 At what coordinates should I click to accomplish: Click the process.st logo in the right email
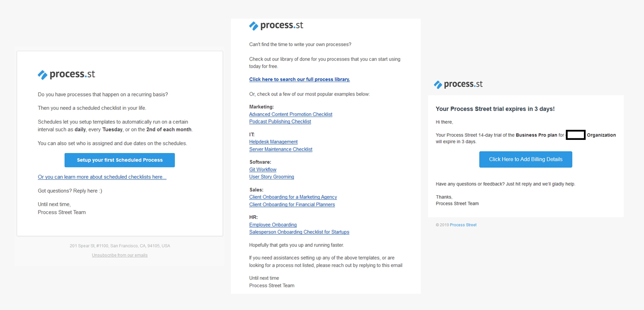pyautogui.click(x=458, y=84)
